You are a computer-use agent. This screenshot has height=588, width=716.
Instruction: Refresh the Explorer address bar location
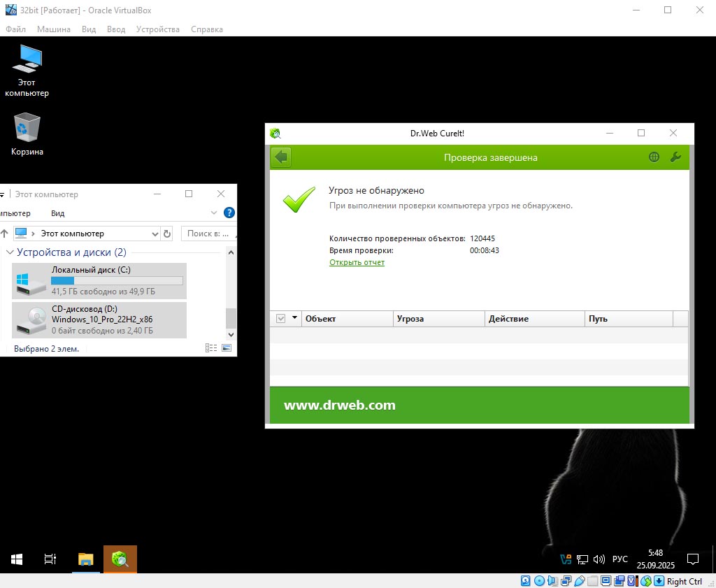click(167, 234)
